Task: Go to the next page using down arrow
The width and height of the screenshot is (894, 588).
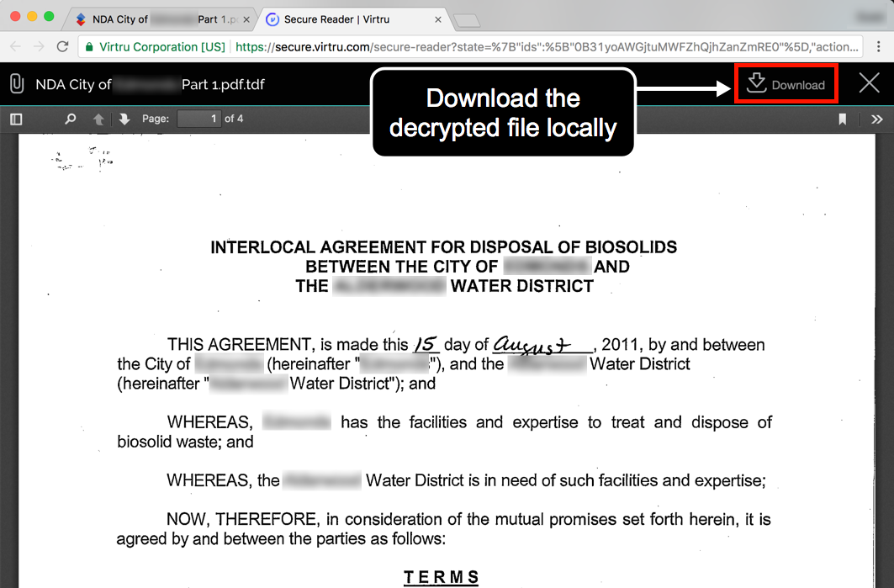Action: point(124,119)
